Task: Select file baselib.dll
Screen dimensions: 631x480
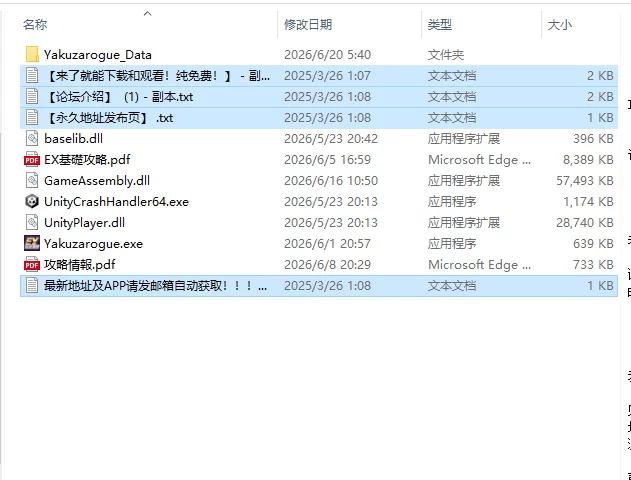Action: click(x=74, y=138)
